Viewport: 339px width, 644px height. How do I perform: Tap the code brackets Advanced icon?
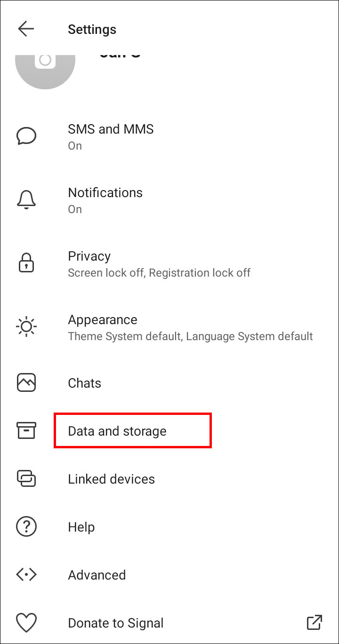pos(26,575)
